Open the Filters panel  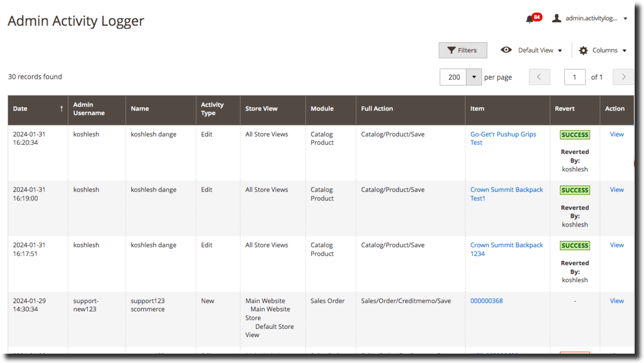(462, 51)
